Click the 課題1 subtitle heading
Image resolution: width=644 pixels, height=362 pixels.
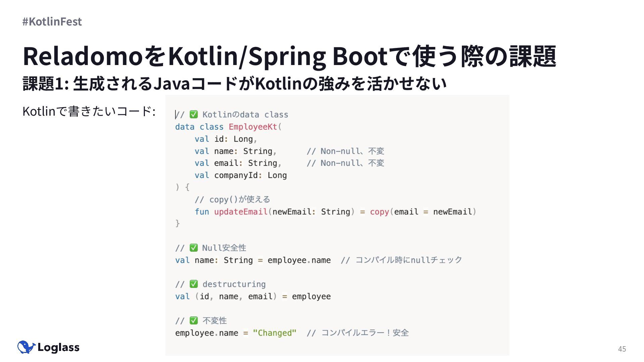[234, 83]
